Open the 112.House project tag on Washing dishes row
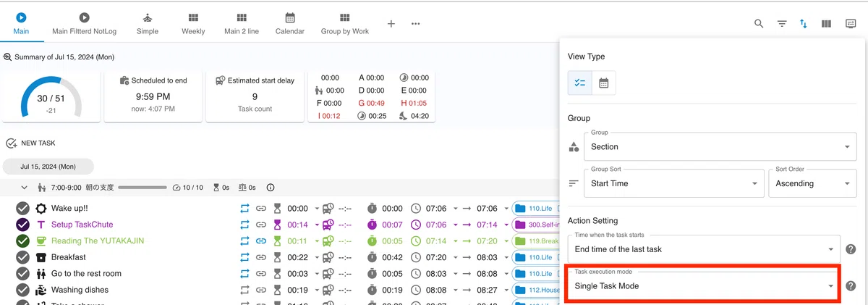The width and height of the screenshot is (868, 305). coord(536,290)
